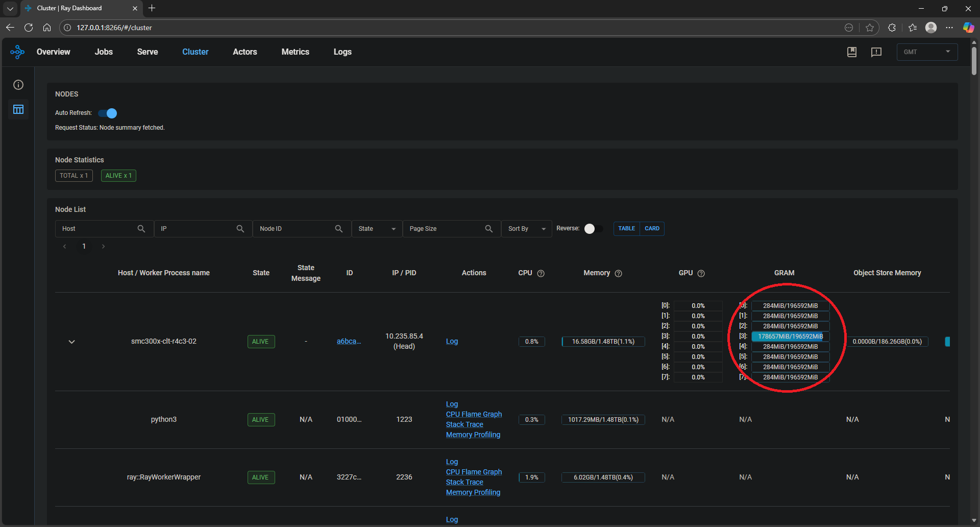The height and width of the screenshot is (527, 980).
Task: Open browser Copilot icon in toolbar
Action: tap(968, 27)
